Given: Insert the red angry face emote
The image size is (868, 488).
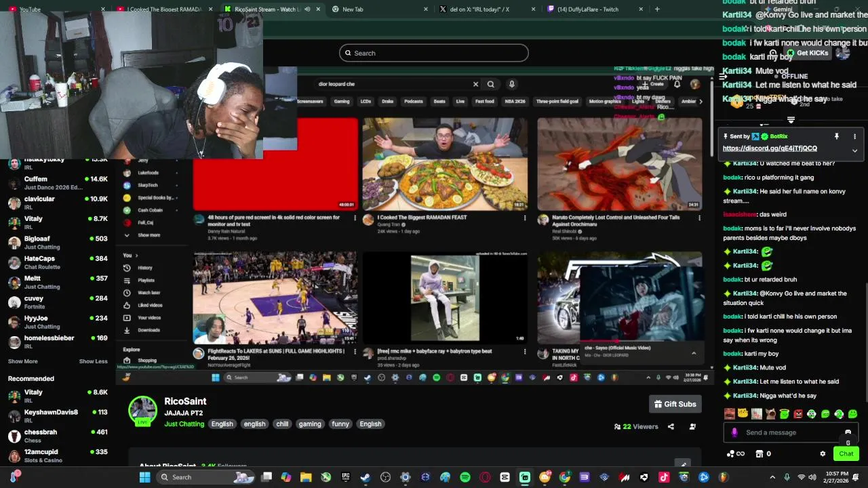Looking at the screenshot, I should coord(798,414).
